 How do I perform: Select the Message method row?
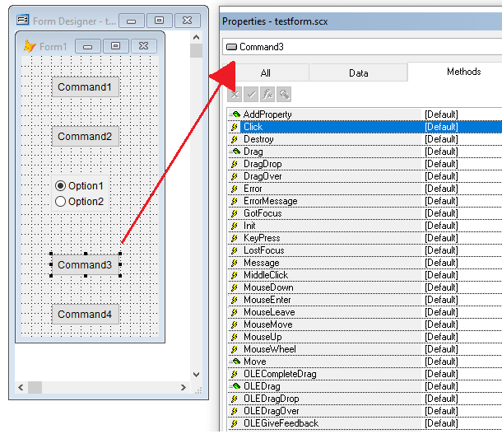pos(365,263)
